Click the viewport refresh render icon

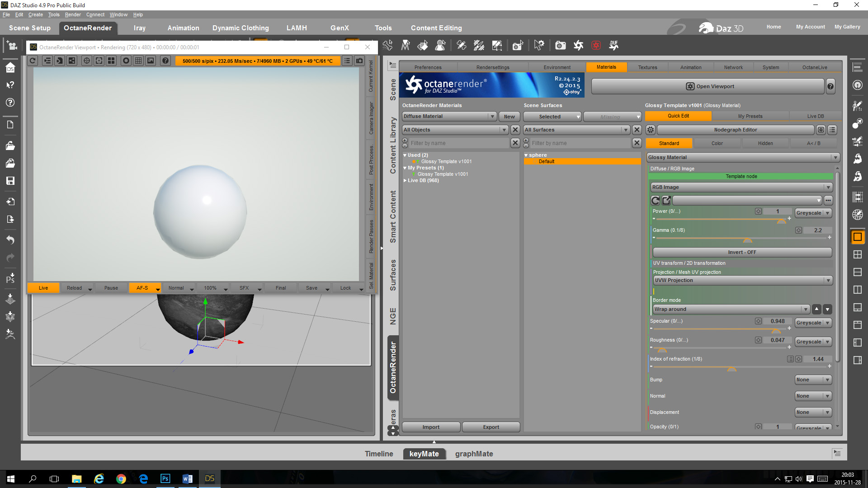pos(33,61)
